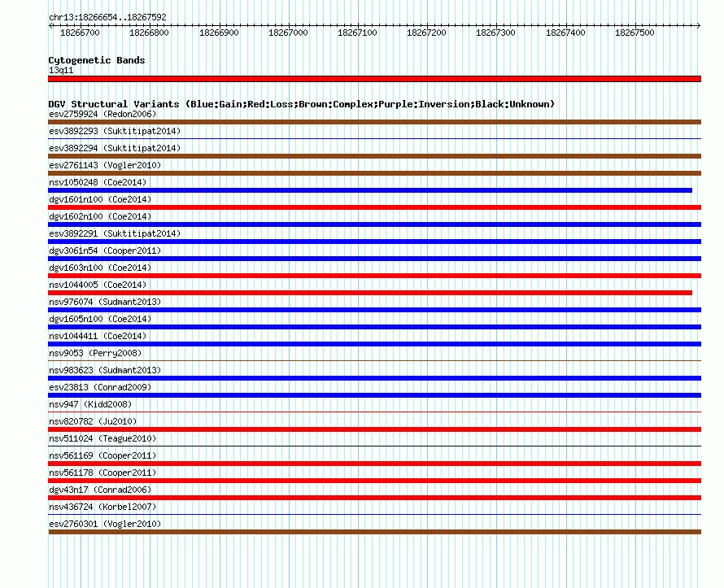This screenshot has width=724, height=588.
Task: Open variant dgv1605n100 (Coe2014) label
Action: (100, 319)
